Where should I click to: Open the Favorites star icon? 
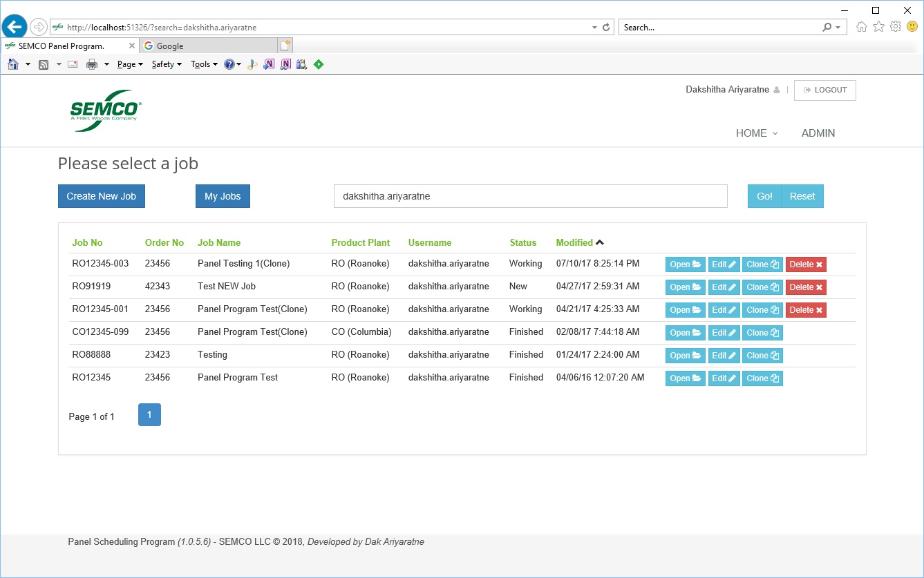tap(878, 27)
